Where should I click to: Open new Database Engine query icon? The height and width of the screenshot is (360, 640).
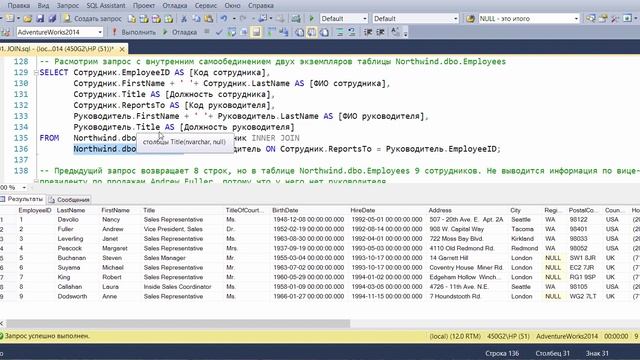coord(131,18)
